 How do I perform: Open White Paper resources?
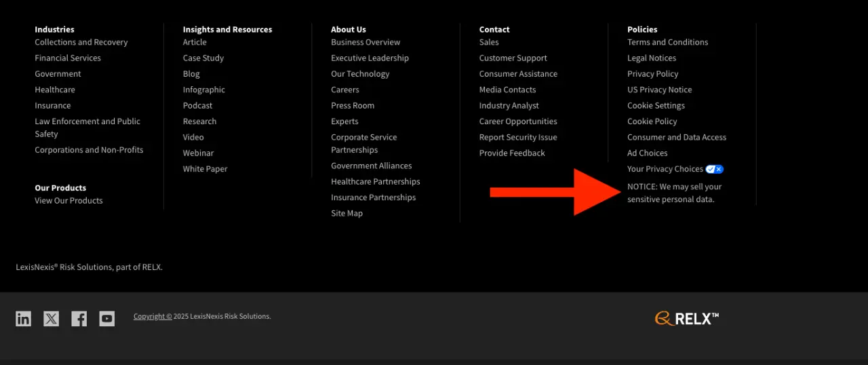point(205,169)
